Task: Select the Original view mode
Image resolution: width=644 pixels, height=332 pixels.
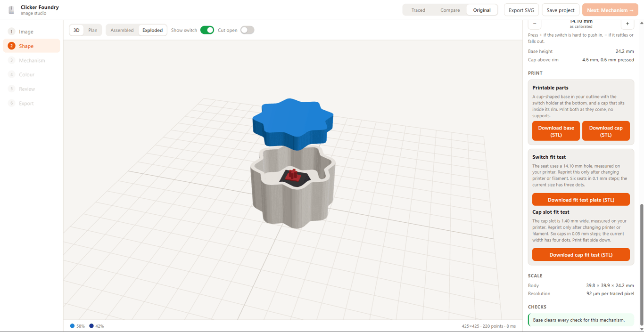Action: tap(482, 10)
